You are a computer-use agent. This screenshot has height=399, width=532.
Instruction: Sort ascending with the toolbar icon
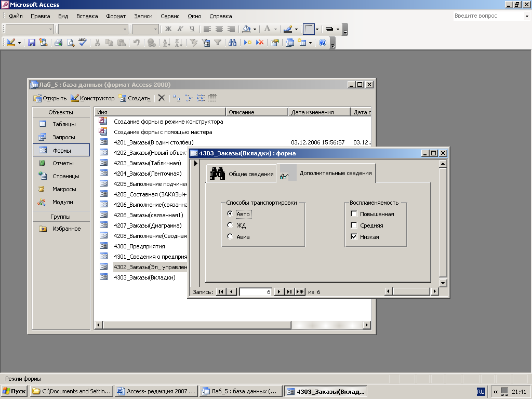coord(167,43)
